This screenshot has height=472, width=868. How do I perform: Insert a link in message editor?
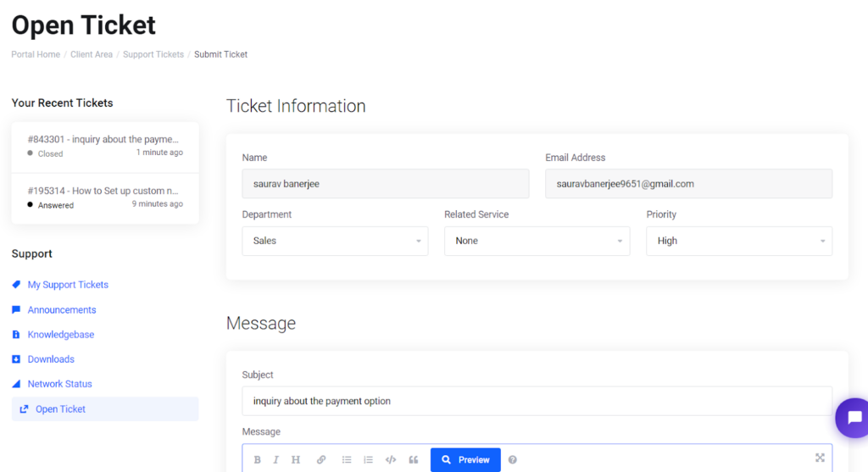(x=321, y=460)
